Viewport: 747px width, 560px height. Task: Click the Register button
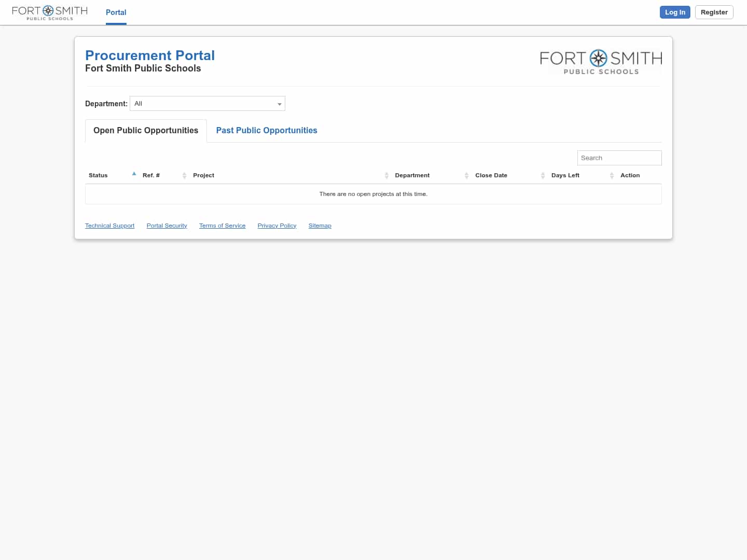click(714, 12)
